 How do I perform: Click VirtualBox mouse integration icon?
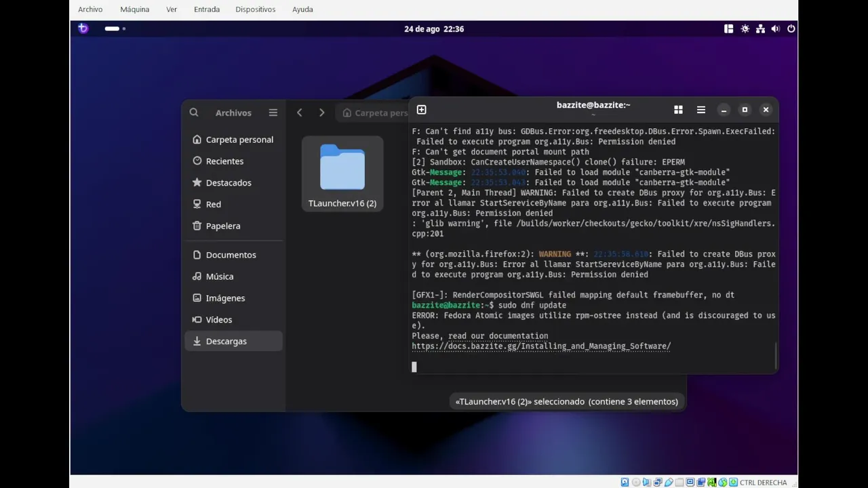coord(723,482)
